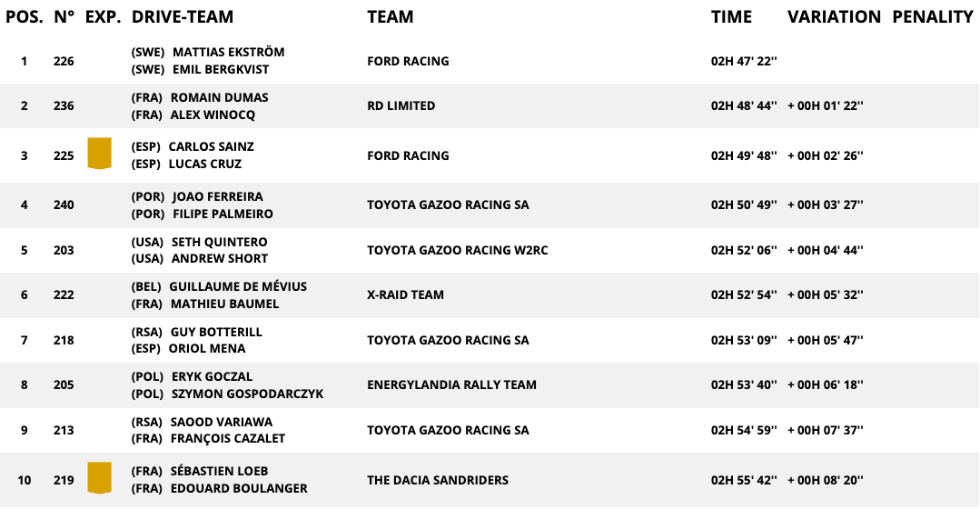980x509 pixels.
Task: Select driver Saood Variawa
Action: tap(221, 422)
